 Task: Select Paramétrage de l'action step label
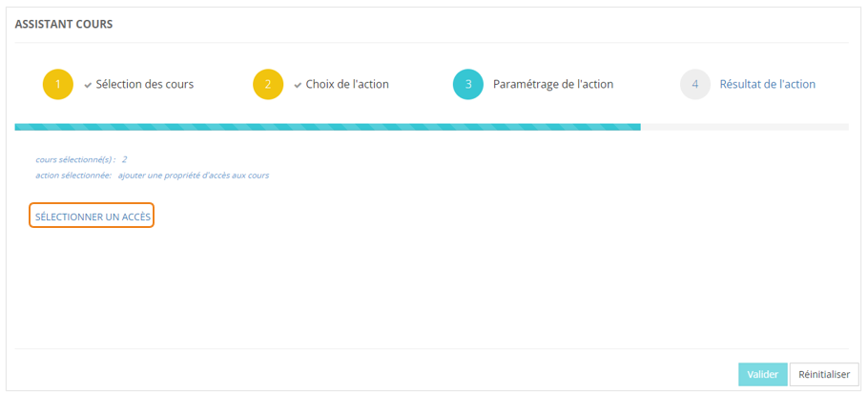tap(553, 84)
